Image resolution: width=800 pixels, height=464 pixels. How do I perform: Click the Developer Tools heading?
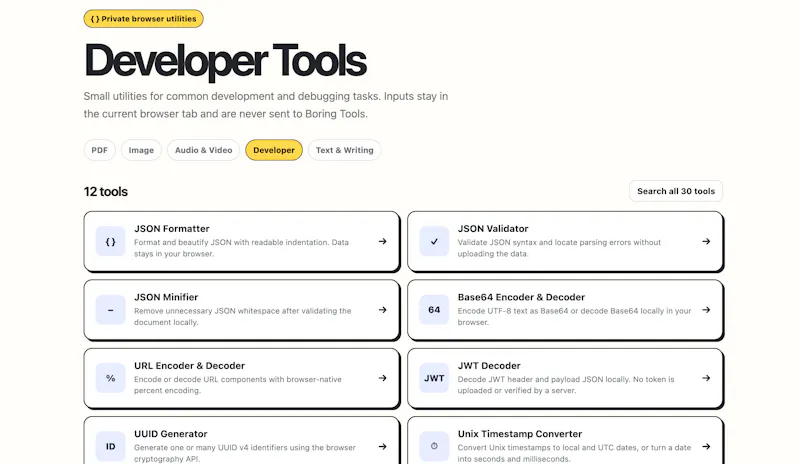pyautogui.click(x=225, y=60)
